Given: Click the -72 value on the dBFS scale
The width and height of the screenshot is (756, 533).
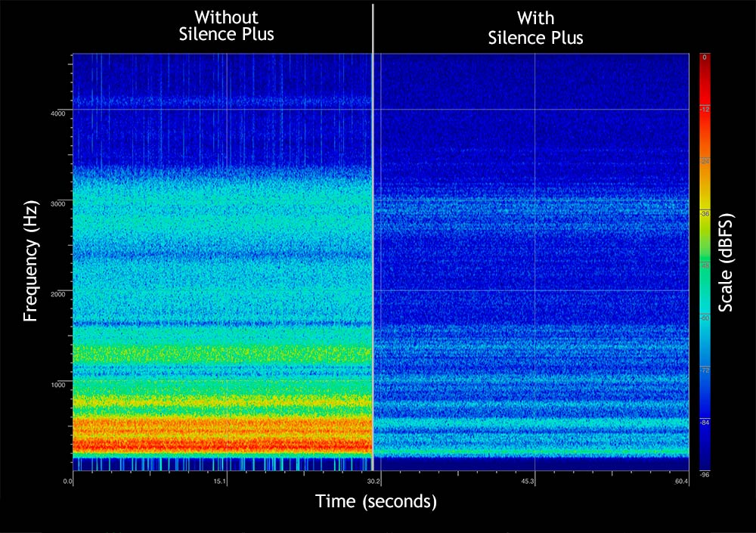Looking at the screenshot, I should [x=705, y=370].
